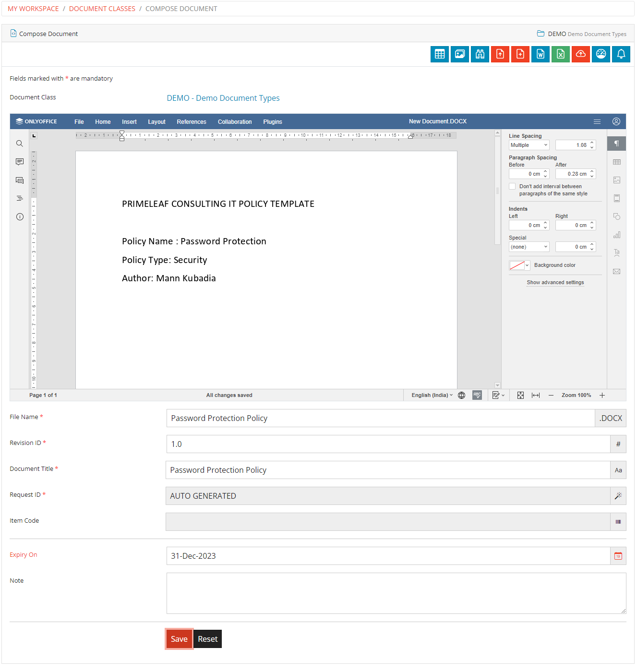Image resolution: width=637 pixels, height=672 pixels.
Task: Open the Special indent '(none)' dropdown
Action: (529, 246)
